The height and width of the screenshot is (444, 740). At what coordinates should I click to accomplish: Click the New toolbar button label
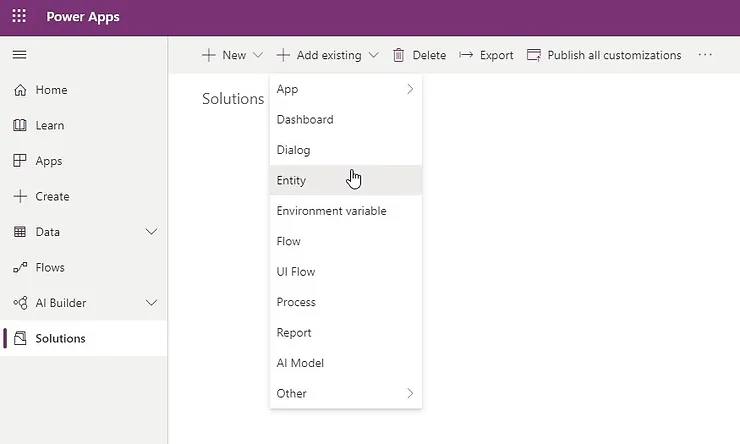coord(234,55)
